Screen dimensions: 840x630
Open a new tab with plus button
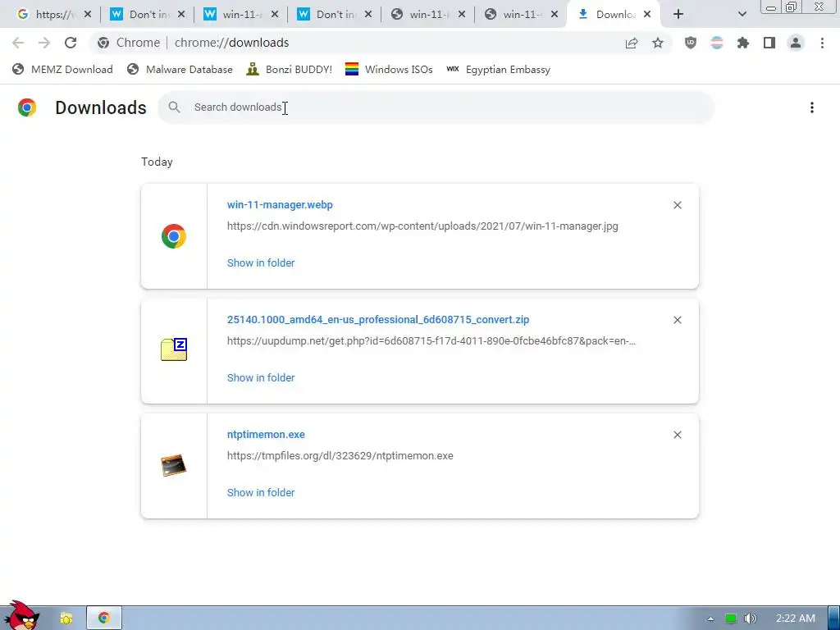pyautogui.click(x=678, y=15)
